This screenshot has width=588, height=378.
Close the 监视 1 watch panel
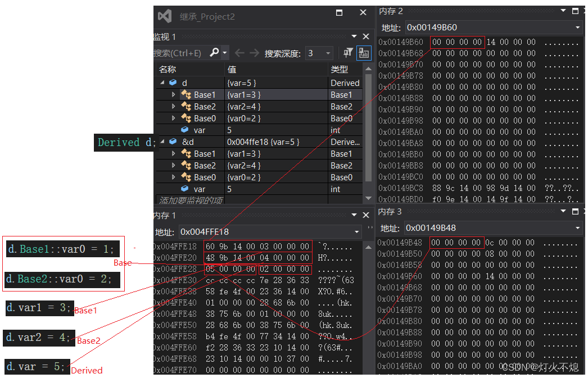366,37
